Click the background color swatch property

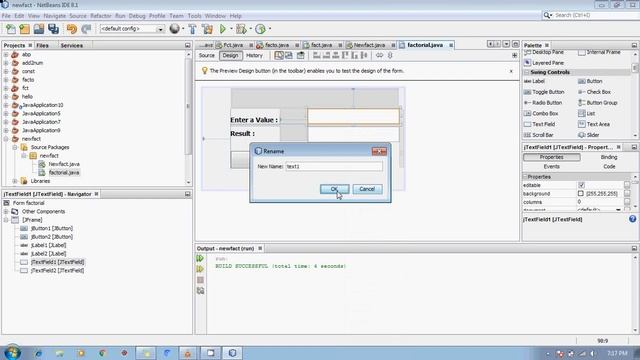581,193
